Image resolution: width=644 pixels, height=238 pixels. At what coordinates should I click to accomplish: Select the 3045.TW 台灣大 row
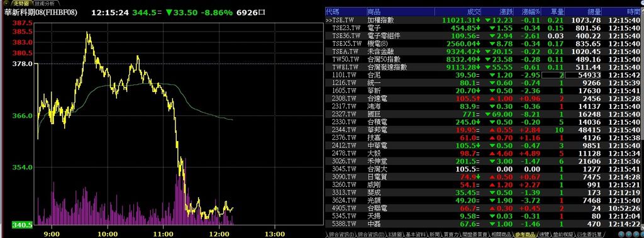pyautogui.click(x=483, y=169)
